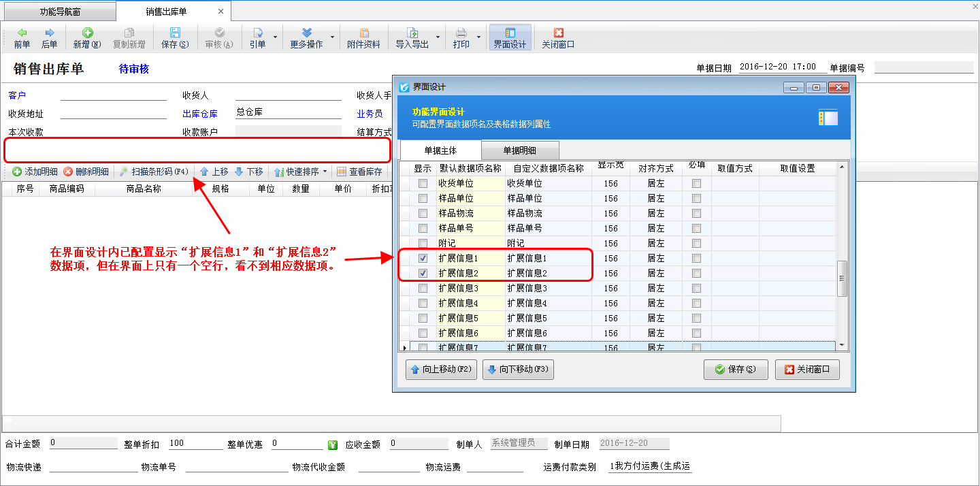Image resolution: width=980 pixels, height=486 pixels.
Task: Uncheck the 扩展信息1 display checkbox
Action: [423, 259]
